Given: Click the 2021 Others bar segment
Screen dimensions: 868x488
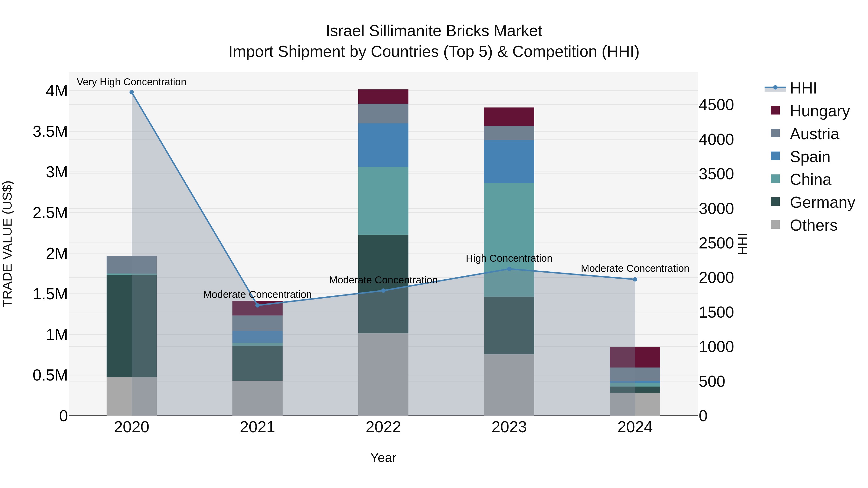Looking at the screenshot, I should tap(258, 398).
